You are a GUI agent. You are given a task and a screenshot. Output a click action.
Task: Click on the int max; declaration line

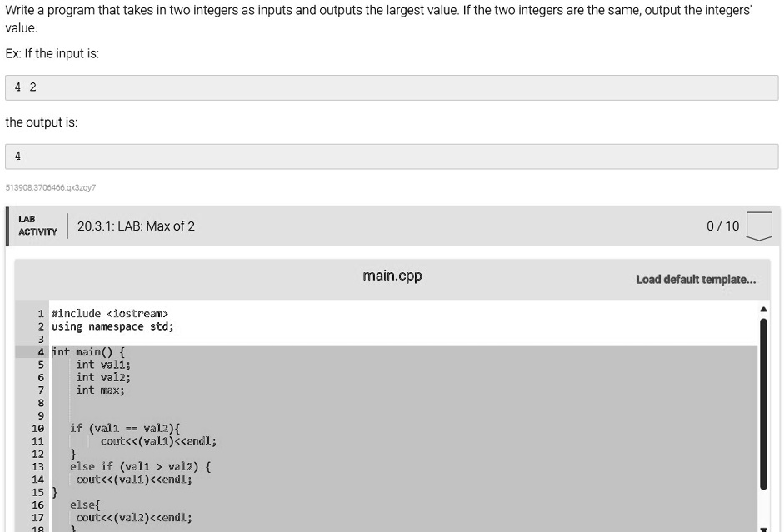[x=101, y=390]
